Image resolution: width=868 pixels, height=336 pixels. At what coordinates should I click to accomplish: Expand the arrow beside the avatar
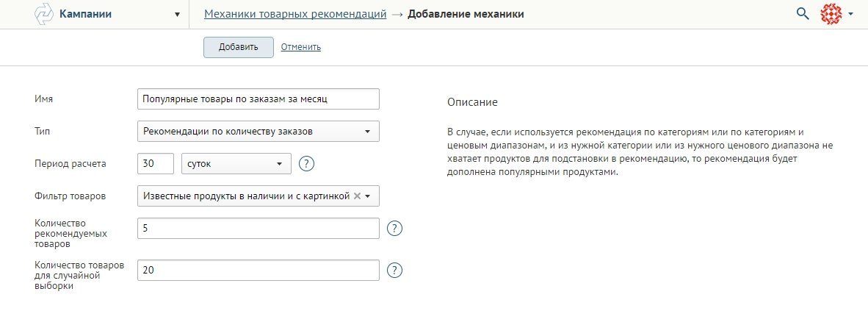(x=850, y=15)
